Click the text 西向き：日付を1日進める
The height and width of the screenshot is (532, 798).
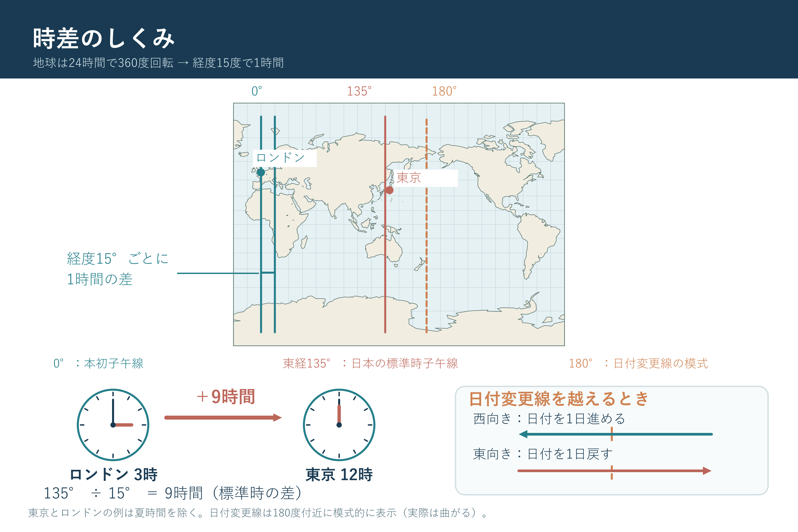point(549,419)
